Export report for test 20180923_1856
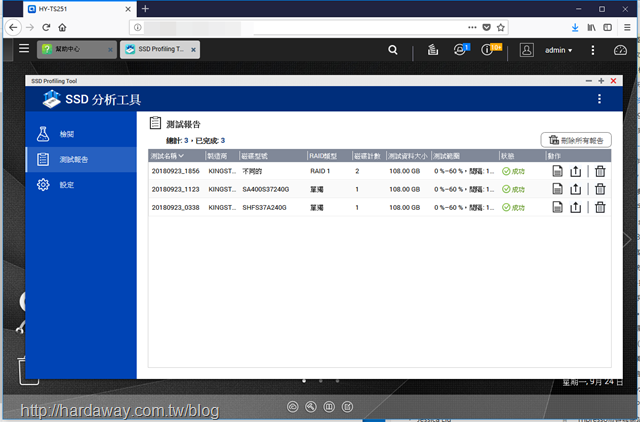This screenshot has height=422, width=640. pos(576,171)
